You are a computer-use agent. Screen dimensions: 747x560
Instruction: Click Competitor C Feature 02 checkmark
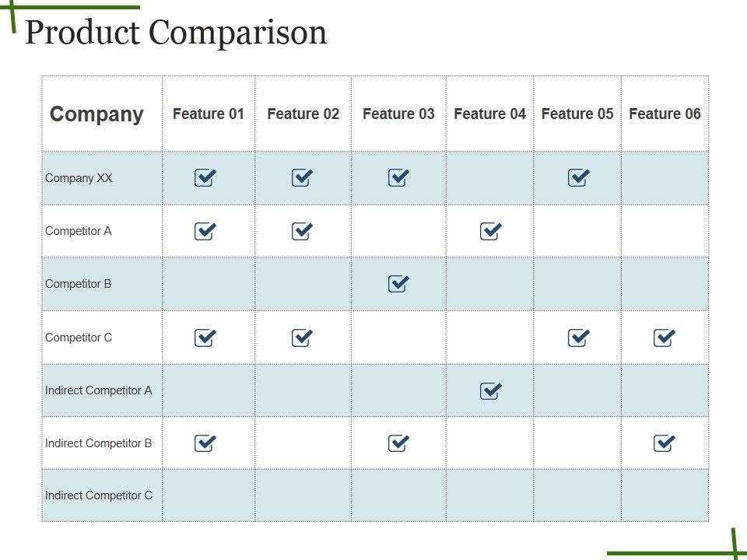(302, 338)
